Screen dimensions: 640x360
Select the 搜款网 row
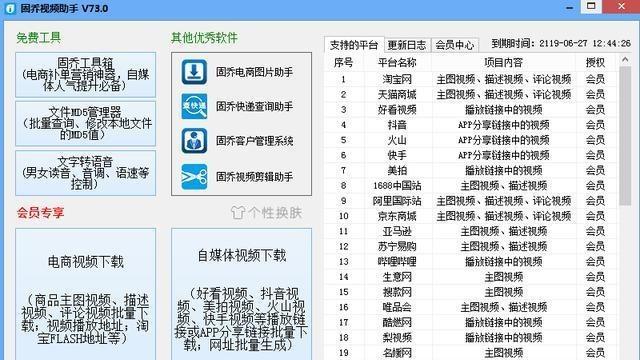click(x=470, y=292)
